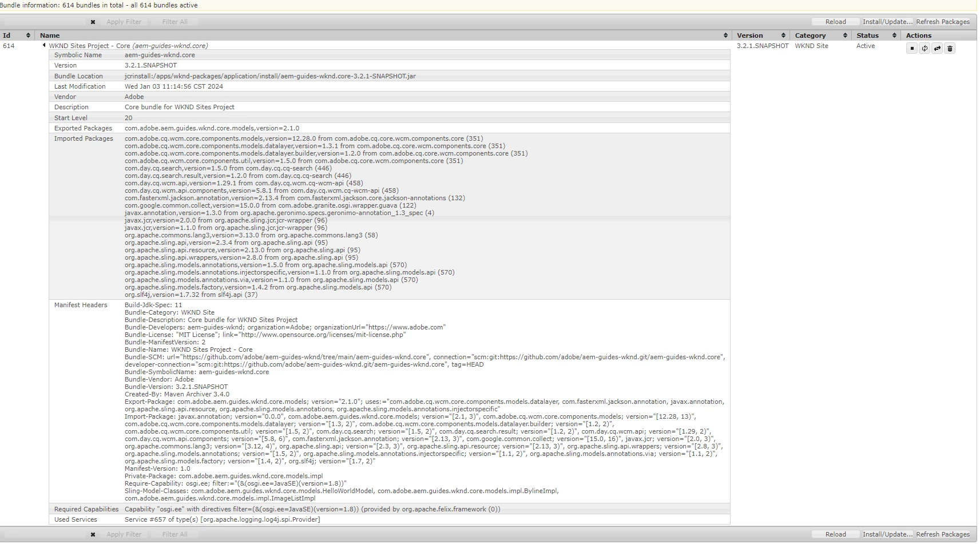980x544 pixels.
Task: Click the Version column header
Action: [x=760, y=35]
